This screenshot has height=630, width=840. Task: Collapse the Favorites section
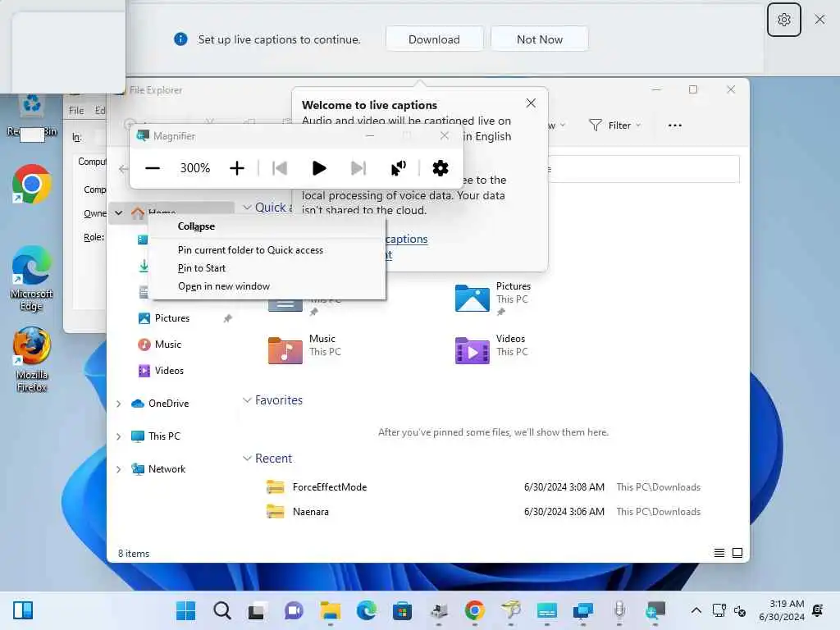tap(247, 400)
